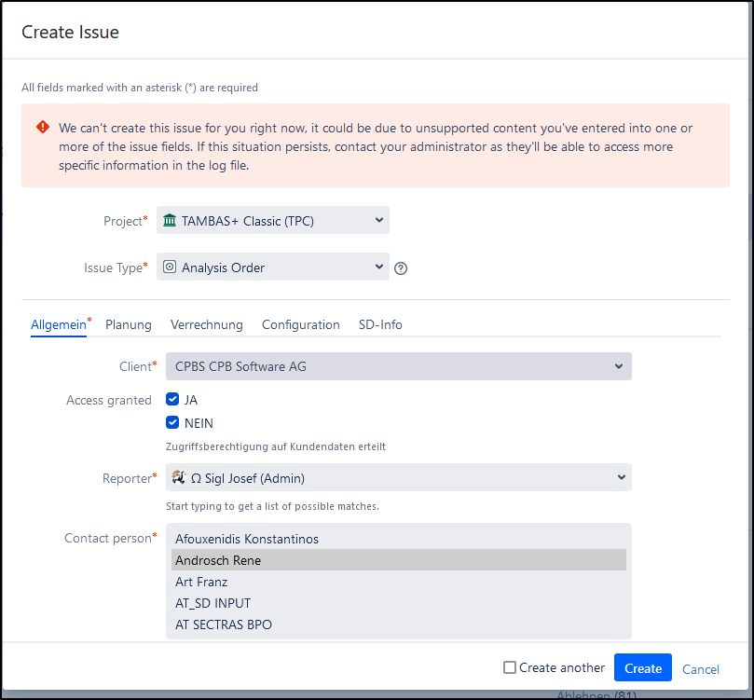Click the TAMBAS+ Classic project bank icon
This screenshot has width=754, height=700.
[x=169, y=221]
